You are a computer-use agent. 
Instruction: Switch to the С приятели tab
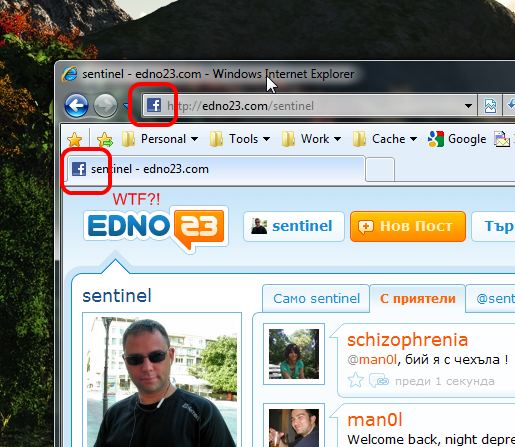pos(418,298)
